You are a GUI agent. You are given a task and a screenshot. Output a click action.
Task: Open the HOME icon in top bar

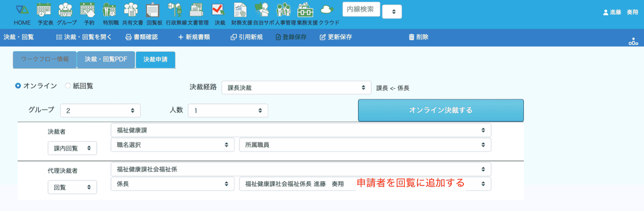pyautogui.click(x=22, y=10)
